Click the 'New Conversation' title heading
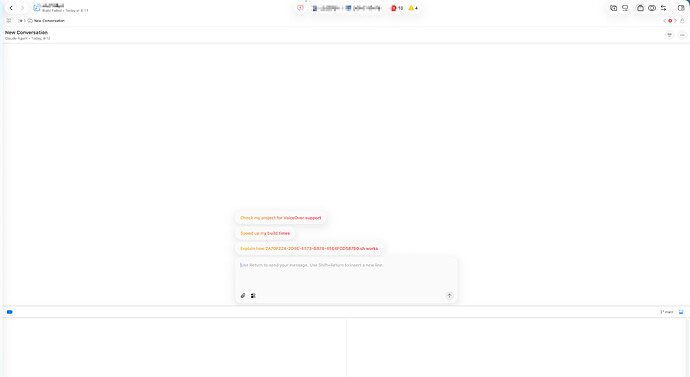The height and width of the screenshot is (377, 690). 26,33
